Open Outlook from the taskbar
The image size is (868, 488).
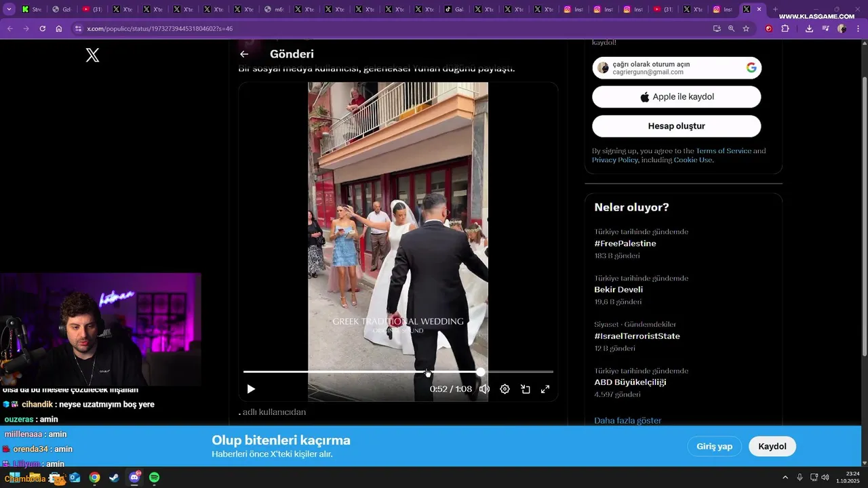[75, 477]
